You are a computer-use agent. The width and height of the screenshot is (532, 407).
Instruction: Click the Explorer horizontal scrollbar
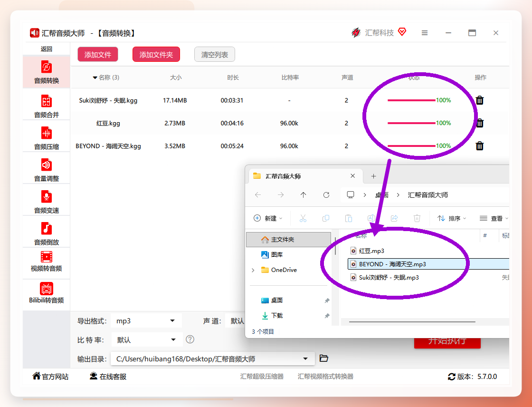pos(412,321)
